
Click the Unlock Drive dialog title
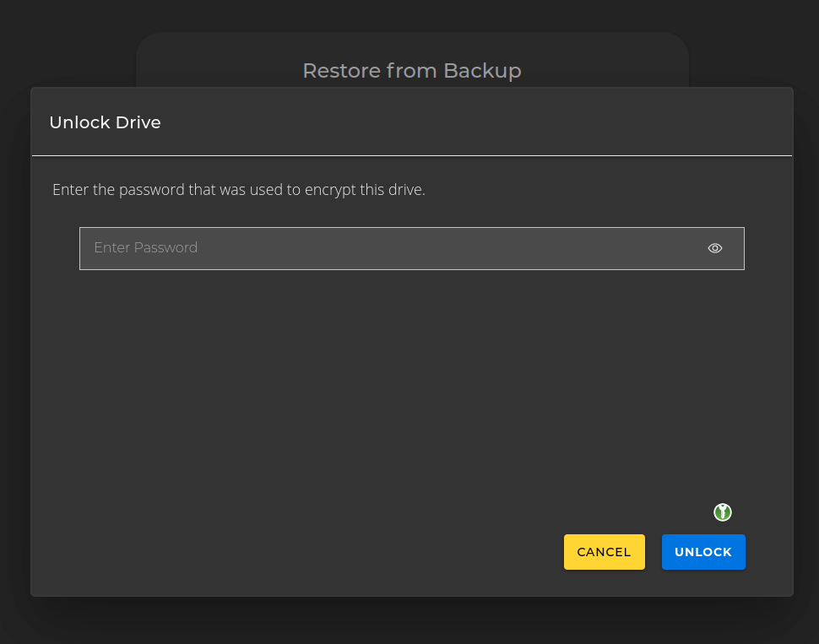(x=105, y=122)
